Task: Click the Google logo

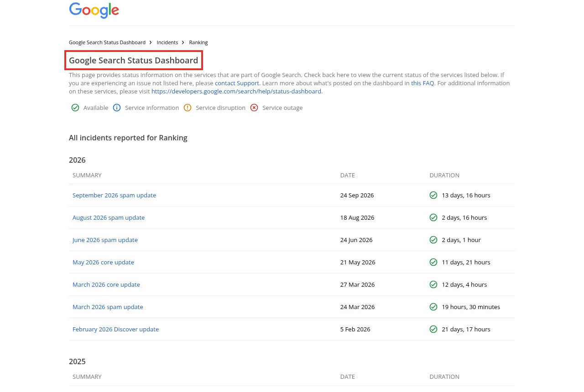Action: coord(94,10)
